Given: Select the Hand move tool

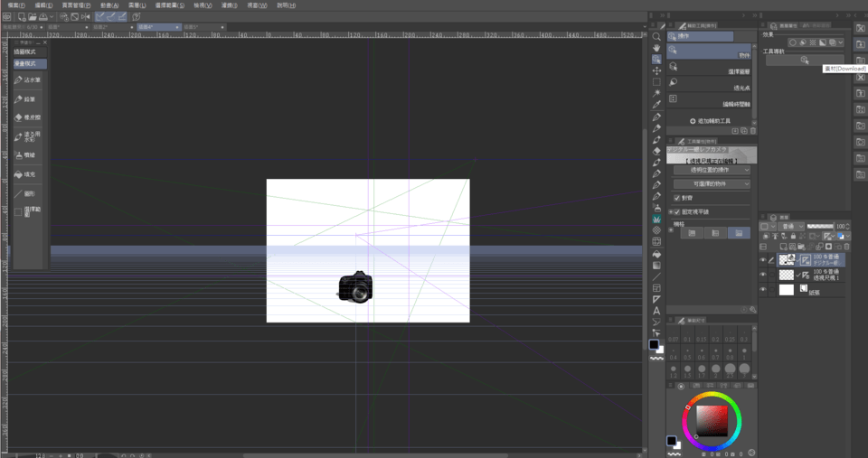Looking at the screenshot, I should [x=656, y=48].
